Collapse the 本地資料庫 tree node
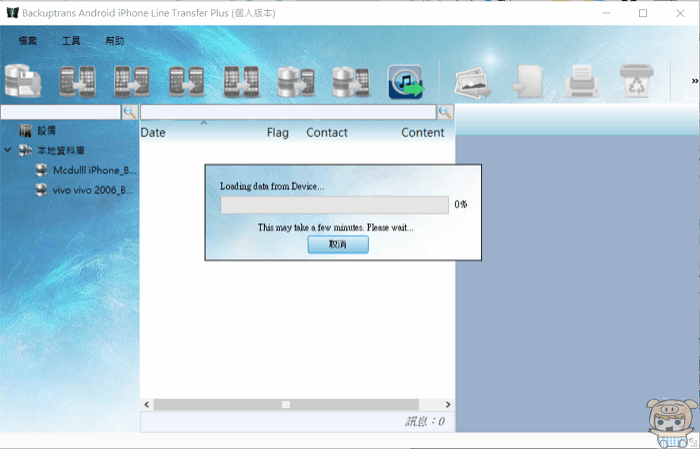This screenshot has height=449, width=700. pos(8,150)
